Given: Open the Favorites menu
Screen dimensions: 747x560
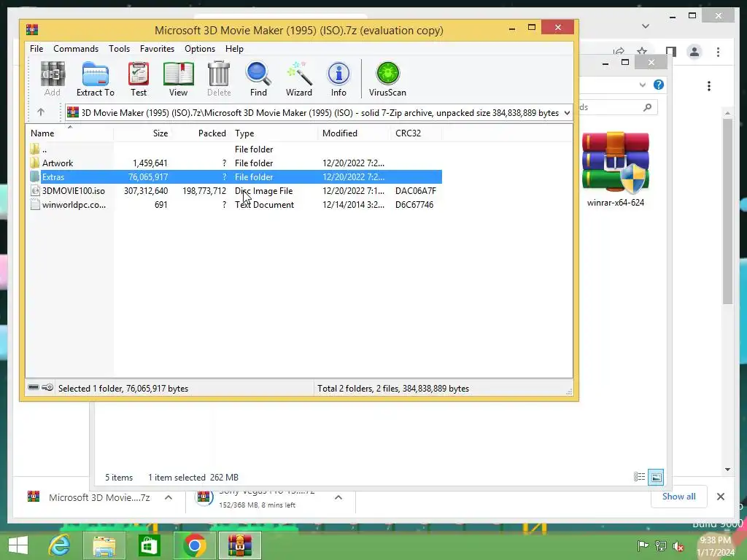Looking at the screenshot, I should pos(157,49).
